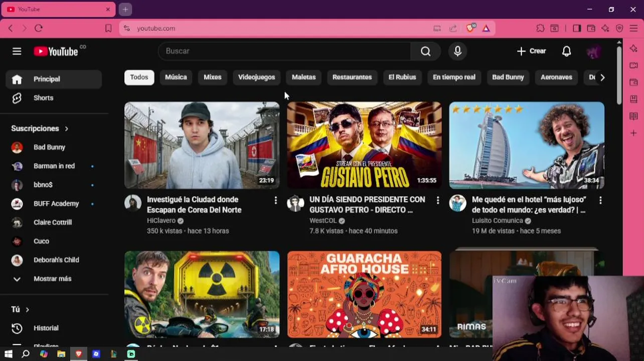Image resolution: width=644 pixels, height=361 pixels.
Task: Open Claire Cottrill channel
Action: pyautogui.click(x=54, y=223)
